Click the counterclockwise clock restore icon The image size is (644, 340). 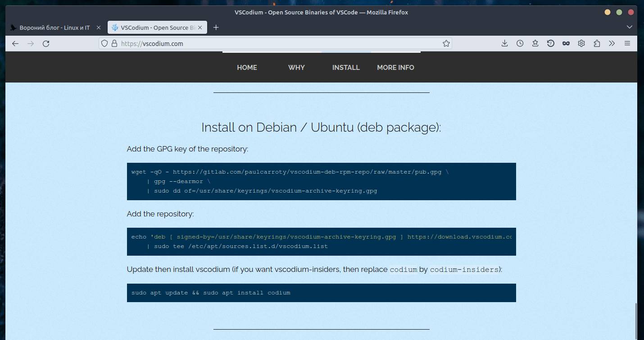550,44
